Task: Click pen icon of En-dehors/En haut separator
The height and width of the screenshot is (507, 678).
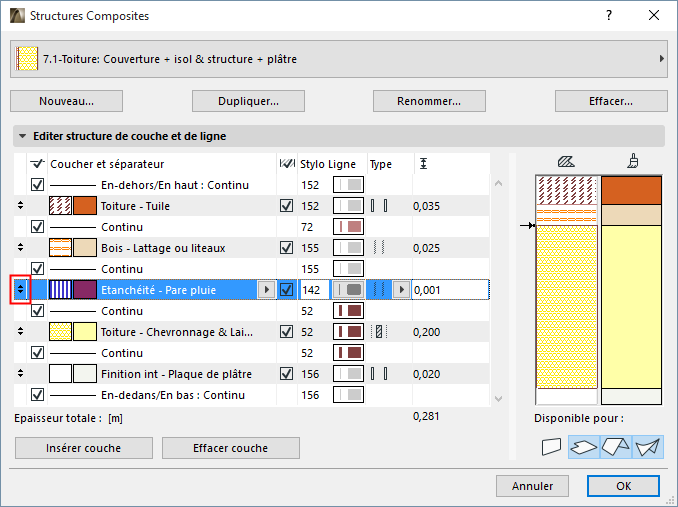Action: [348, 185]
